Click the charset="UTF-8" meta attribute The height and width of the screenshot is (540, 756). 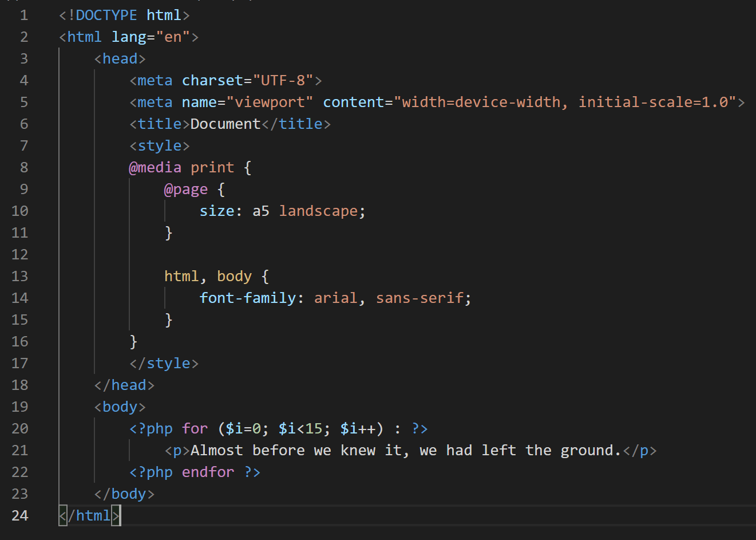click(x=246, y=80)
